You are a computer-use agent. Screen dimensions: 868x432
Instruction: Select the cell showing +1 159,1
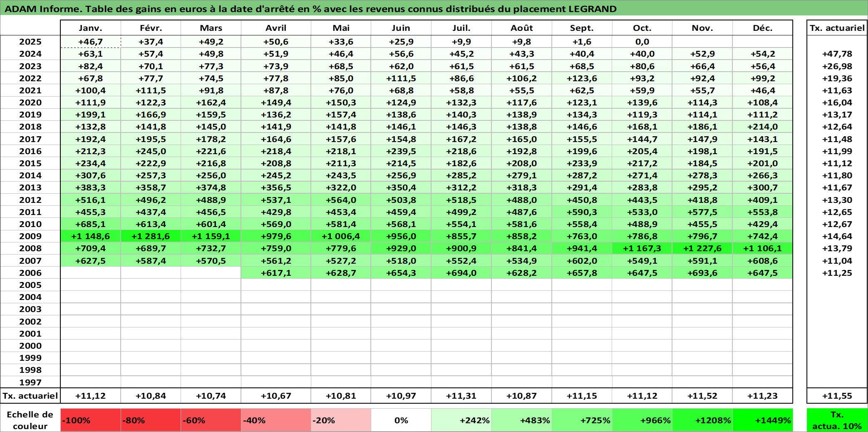tap(211, 236)
